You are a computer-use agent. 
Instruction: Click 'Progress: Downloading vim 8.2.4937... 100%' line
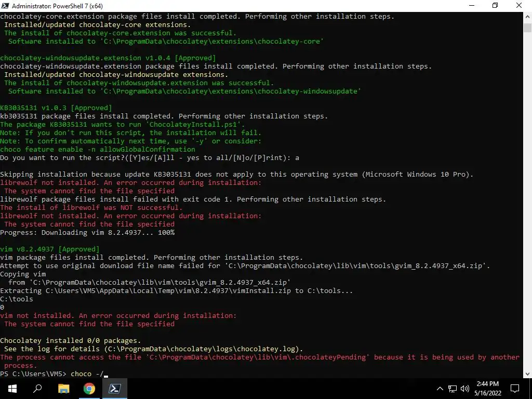87,232
